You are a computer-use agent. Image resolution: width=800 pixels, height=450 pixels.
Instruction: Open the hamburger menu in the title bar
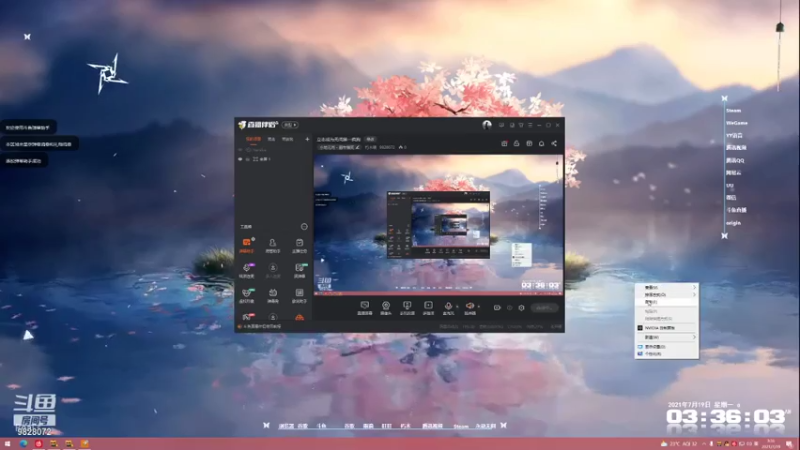click(530, 125)
